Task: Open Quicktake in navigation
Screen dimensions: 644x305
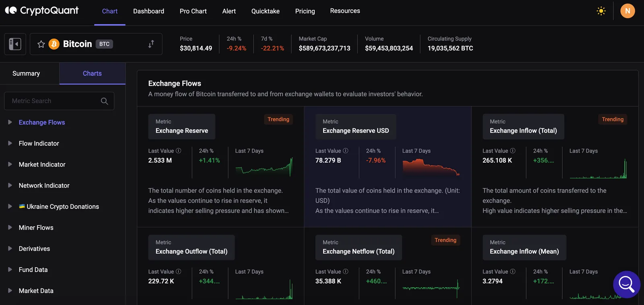Action: (265, 11)
